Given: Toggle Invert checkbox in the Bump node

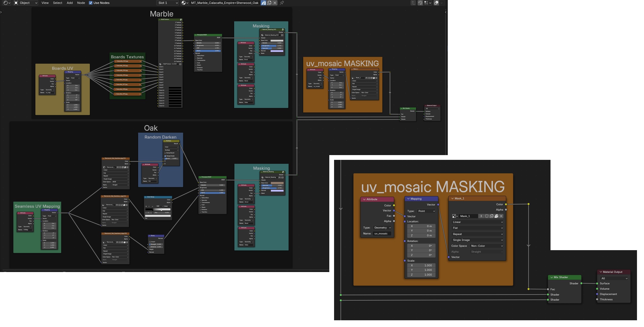Looking at the screenshot, I should (x=150, y=242).
